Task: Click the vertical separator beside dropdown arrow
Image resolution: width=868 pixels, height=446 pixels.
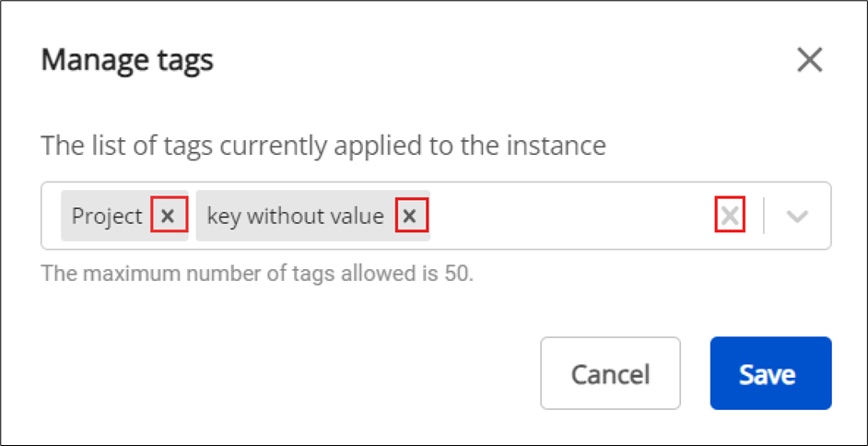Action: click(x=764, y=216)
